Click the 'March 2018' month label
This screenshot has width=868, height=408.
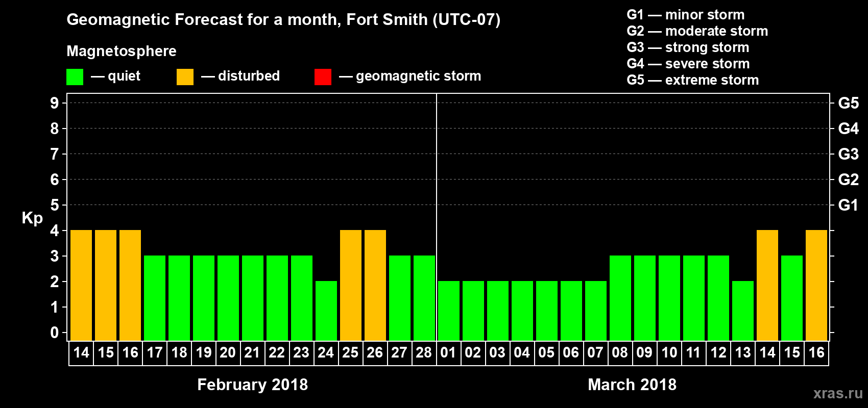pos(632,385)
